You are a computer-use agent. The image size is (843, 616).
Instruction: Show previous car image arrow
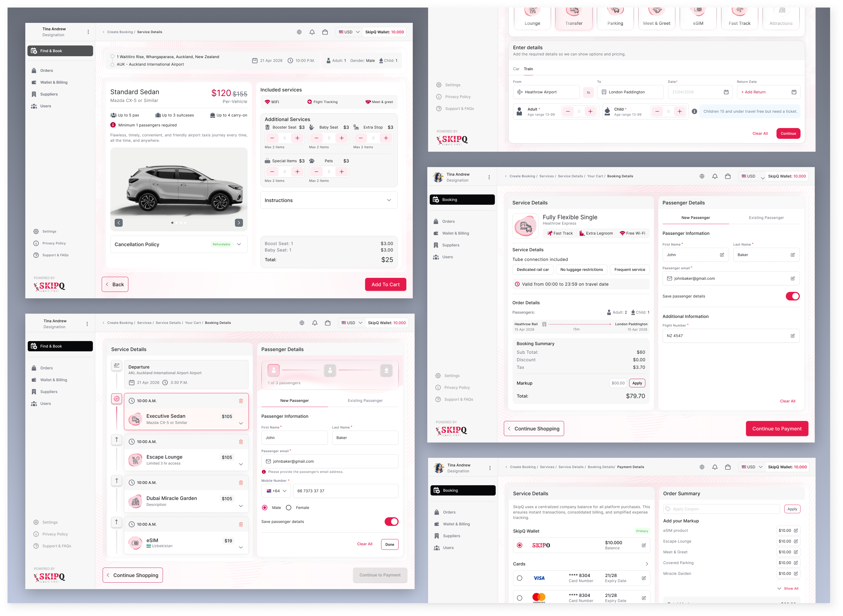119,223
